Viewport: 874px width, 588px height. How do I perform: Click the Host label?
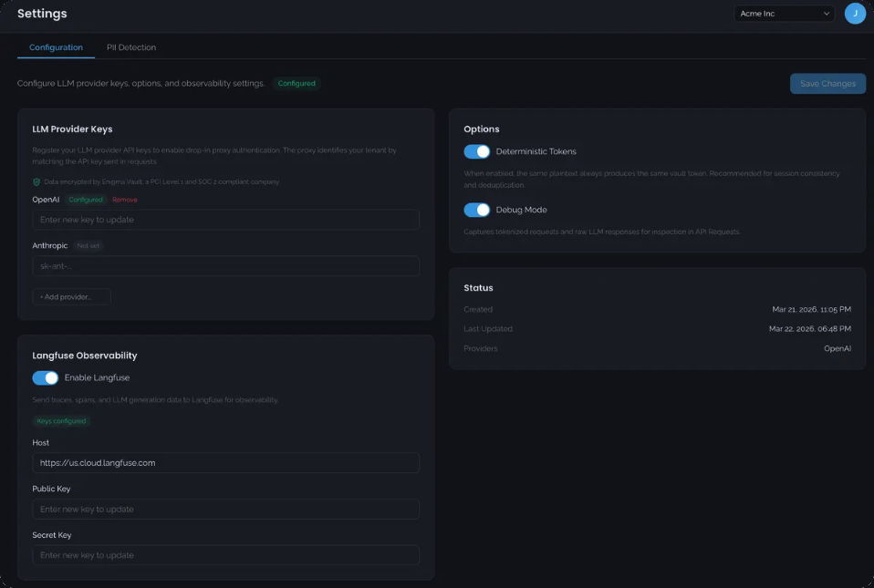(41, 443)
